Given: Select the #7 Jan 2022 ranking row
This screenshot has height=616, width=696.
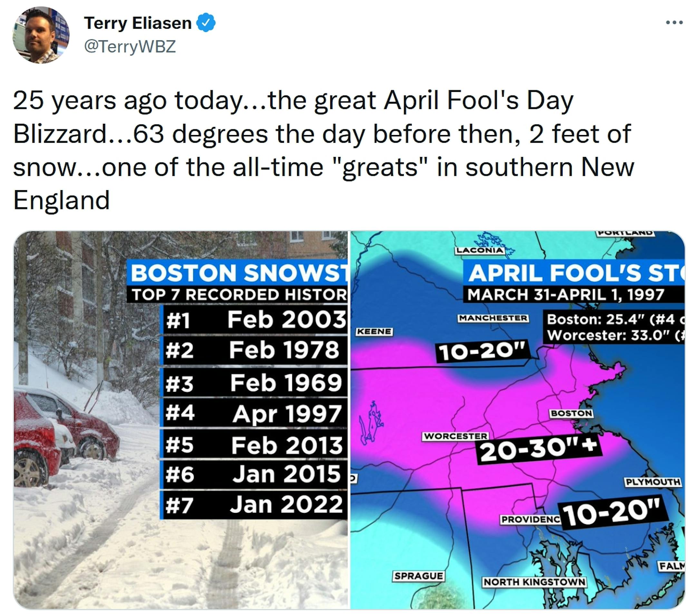Looking at the screenshot, I should coord(254,504).
